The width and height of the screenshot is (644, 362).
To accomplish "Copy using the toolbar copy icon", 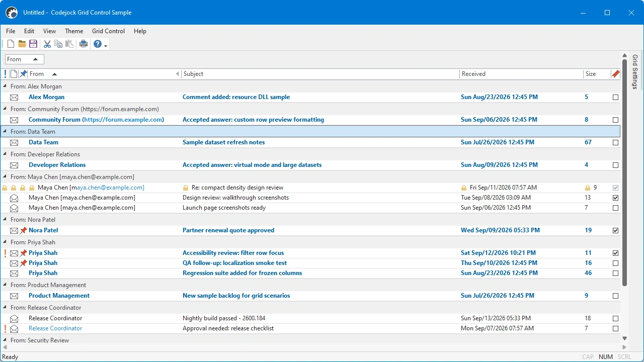I will [58, 44].
